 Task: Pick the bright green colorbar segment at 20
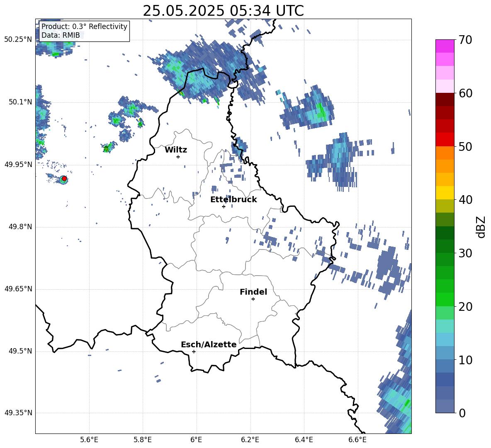click(445, 300)
